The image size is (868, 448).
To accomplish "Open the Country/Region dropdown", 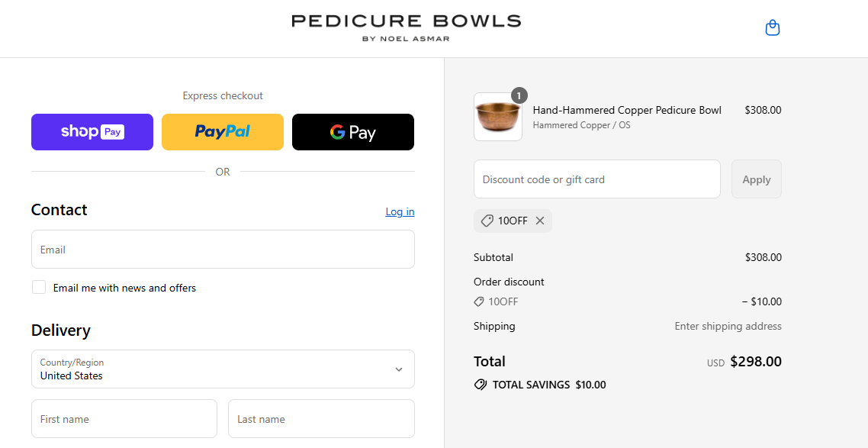I will 223,369.
